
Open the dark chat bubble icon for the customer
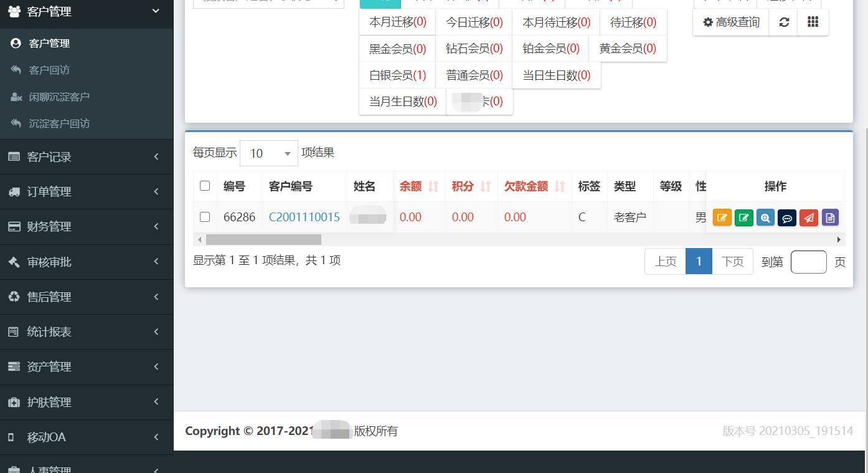[787, 217]
